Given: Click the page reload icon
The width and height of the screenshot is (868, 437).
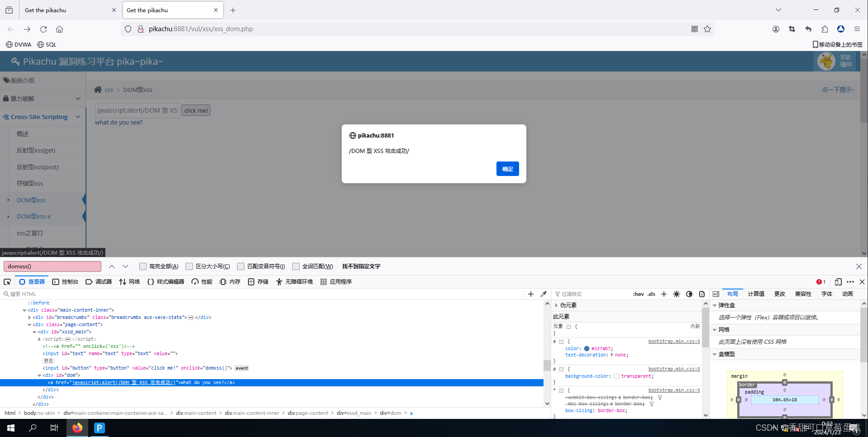Looking at the screenshot, I should tap(43, 29).
